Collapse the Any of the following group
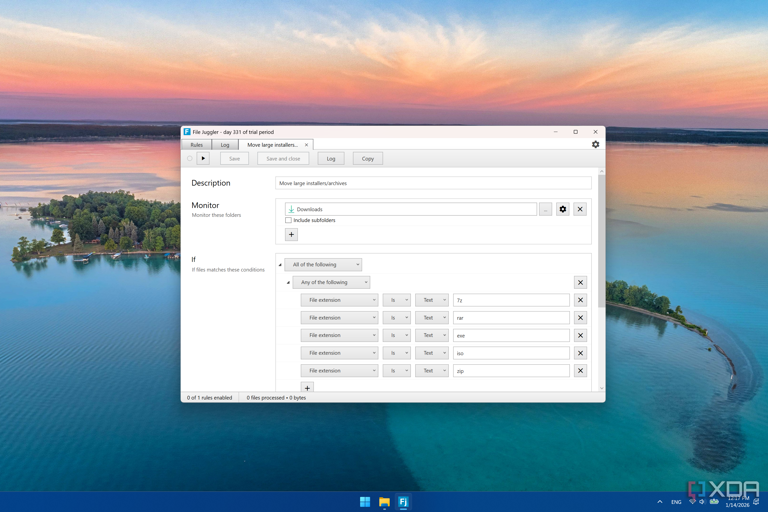The width and height of the screenshot is (768, 512). 288,283
